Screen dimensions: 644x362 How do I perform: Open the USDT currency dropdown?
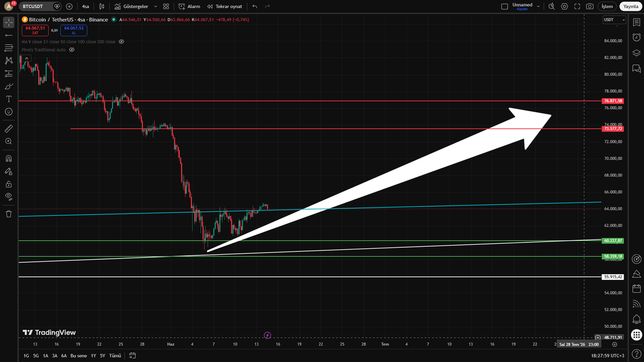[614, 19]
